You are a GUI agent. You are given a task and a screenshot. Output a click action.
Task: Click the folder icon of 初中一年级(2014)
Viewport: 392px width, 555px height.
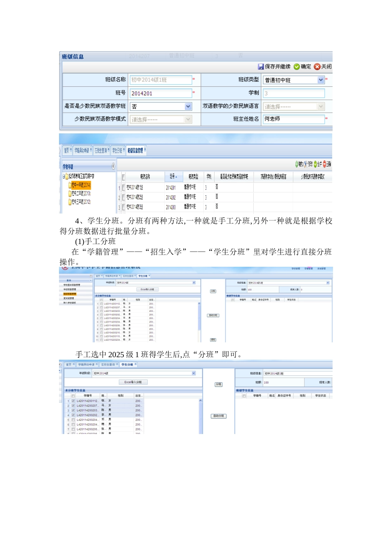(x=70, y=185)
